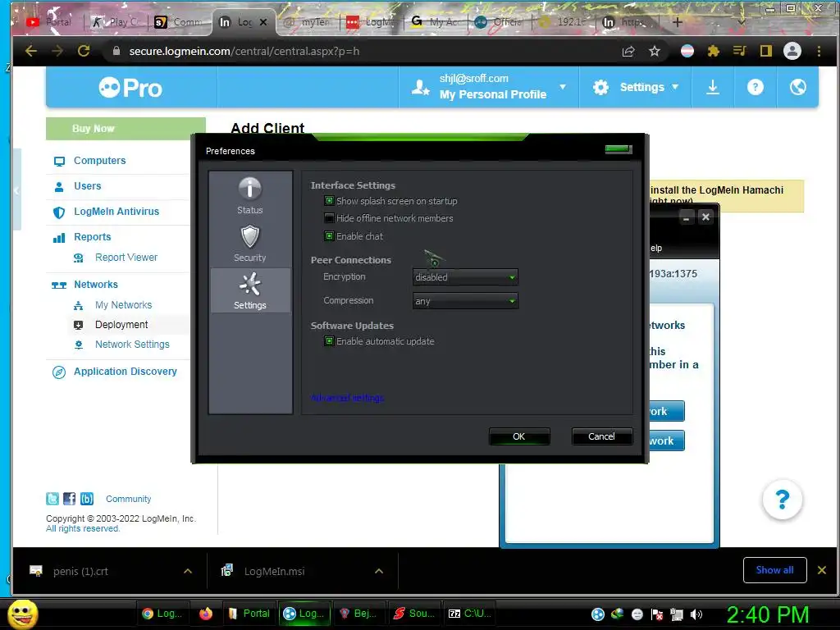Click the address bar URL
840x630 pixels.
(244, 51)
